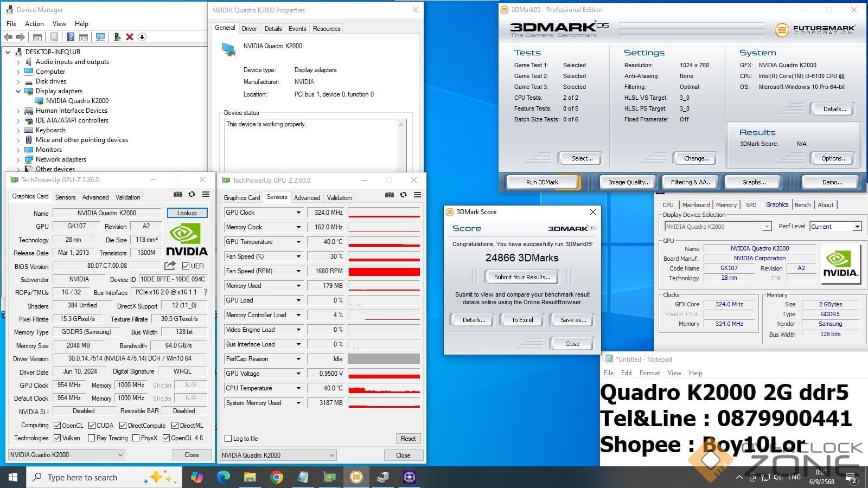Screen dimensions: 868x488
Task: Click the Submit Your Results button
Action: pyautogui.click(x=522, y=277)
